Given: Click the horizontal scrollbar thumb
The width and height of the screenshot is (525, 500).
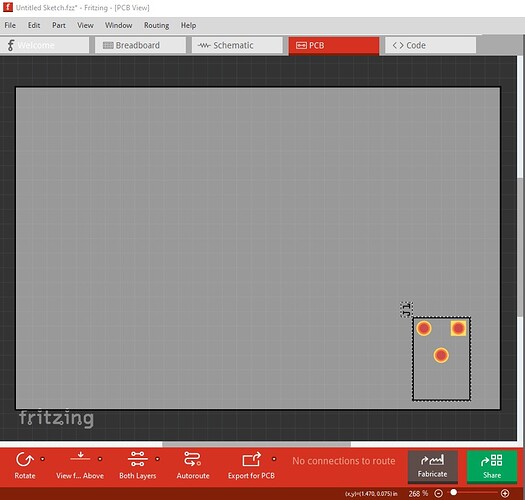Looking at the screenshot, I should [256, 444].
